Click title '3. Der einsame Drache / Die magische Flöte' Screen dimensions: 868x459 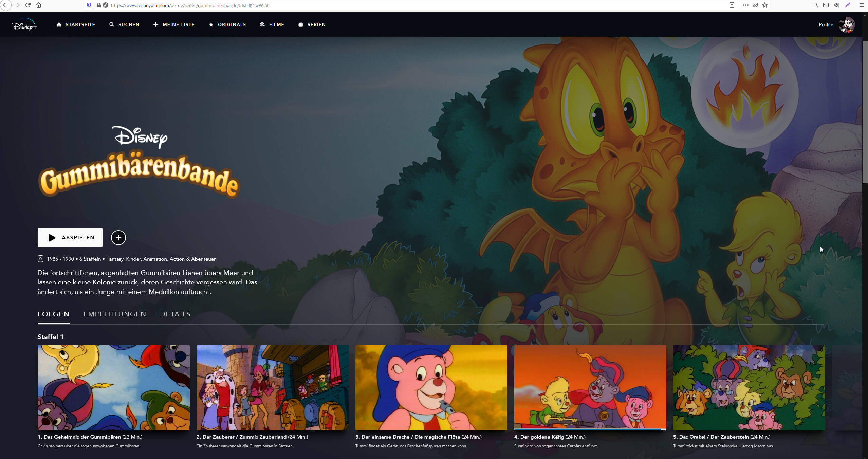tap(408, 437)
